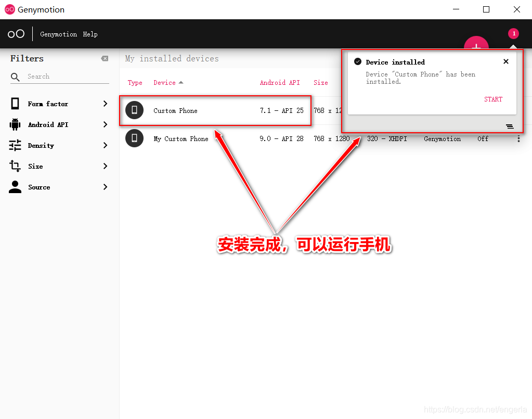Click the Source person icon
532x419 pixels.
(15, 187)
